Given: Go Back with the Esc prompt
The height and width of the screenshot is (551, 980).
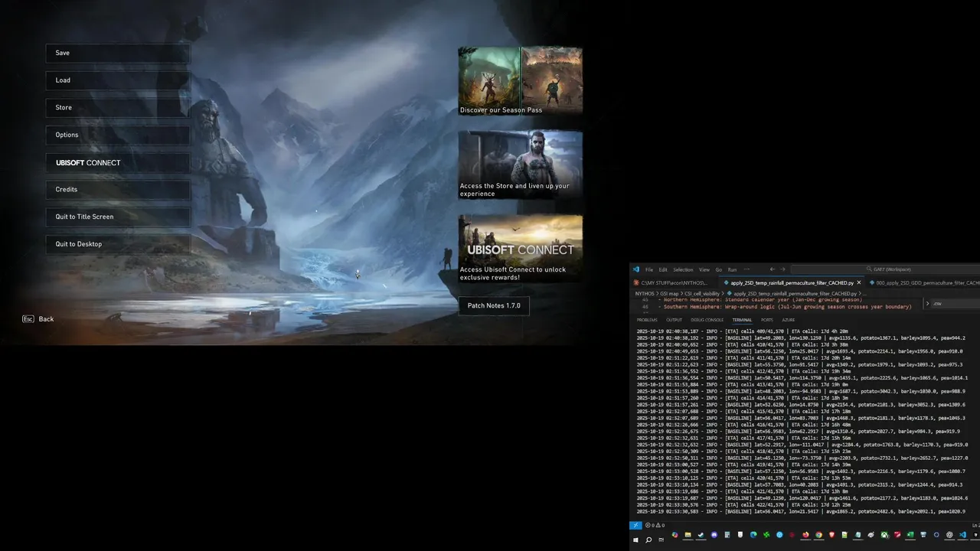Looking at the screenshot, I should 38,319.
